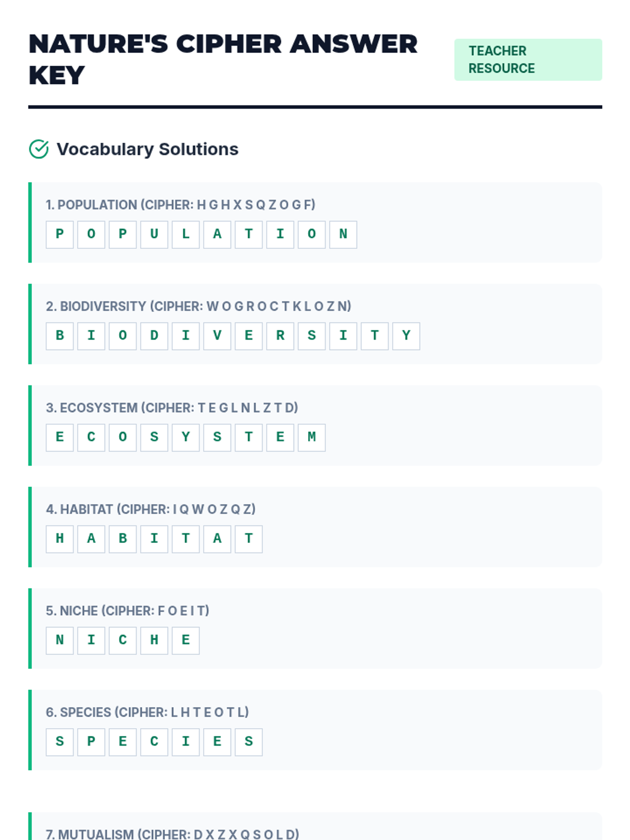The width and height of the screenshot is (630, 840).
Task: Click the U letter box in POPULATION
Action: click(x=154, y=234)
